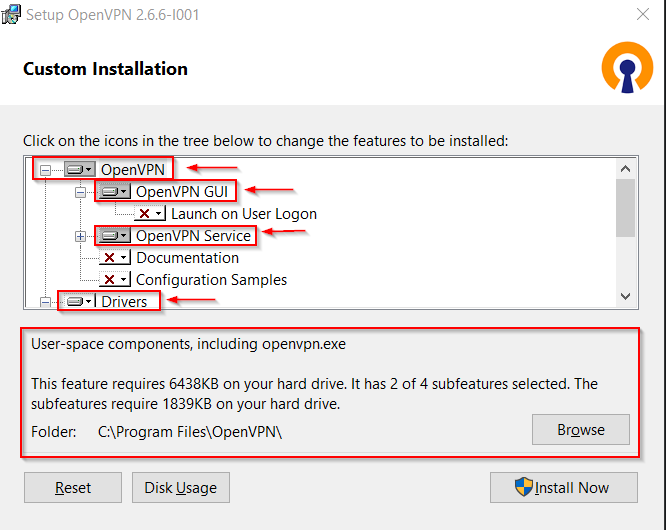Select Launch on User Logon tree item

(x=244, y=214)
